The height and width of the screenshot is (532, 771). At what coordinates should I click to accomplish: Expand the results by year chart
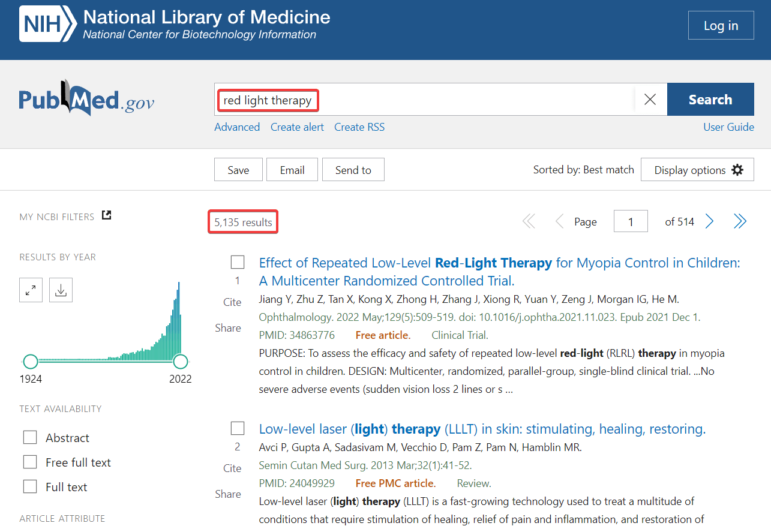click(x=31, y=290)
